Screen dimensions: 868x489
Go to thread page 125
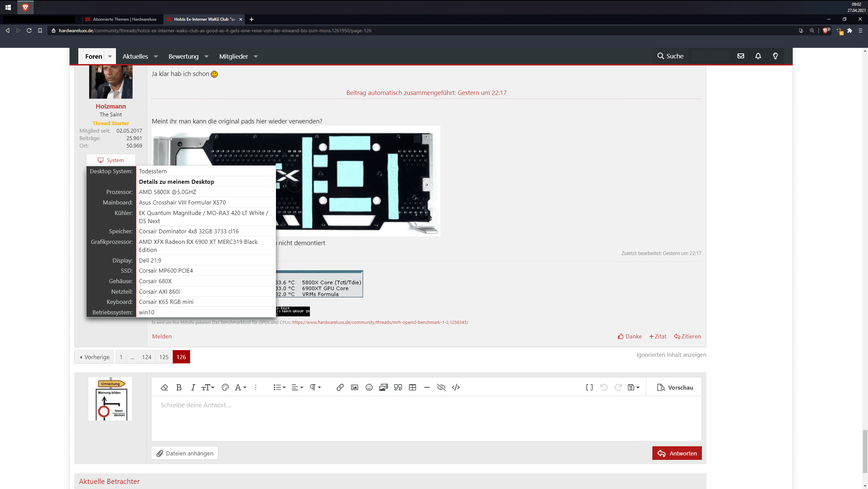[x=164, y=357]
